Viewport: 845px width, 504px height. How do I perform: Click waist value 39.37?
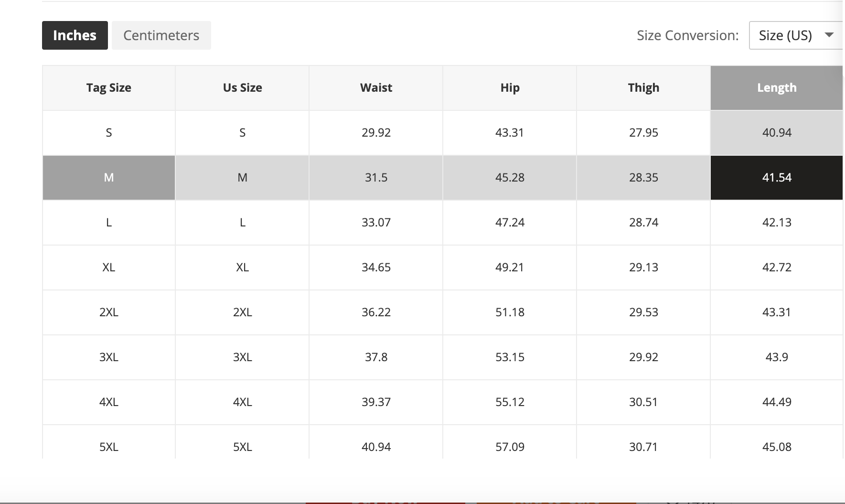coord(376,402)
